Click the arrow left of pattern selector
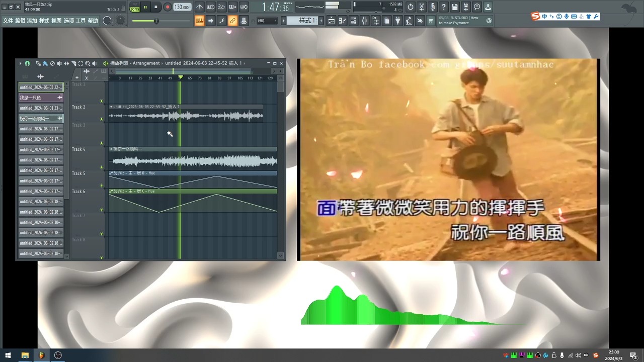This screenshot has height=362, width=644. point(284,21)
